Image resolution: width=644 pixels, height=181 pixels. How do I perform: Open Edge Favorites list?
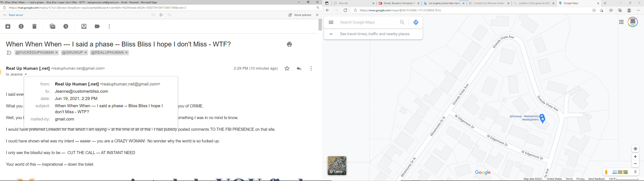coord(611,10)
